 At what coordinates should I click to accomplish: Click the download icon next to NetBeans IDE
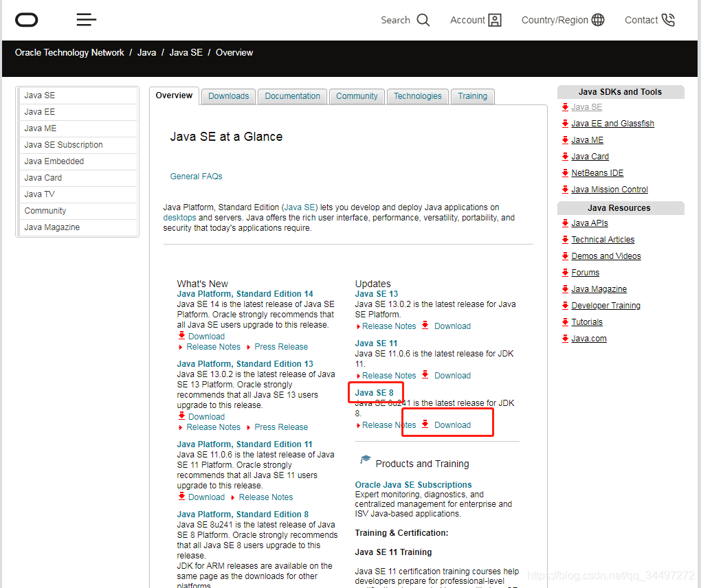point(565,172)
